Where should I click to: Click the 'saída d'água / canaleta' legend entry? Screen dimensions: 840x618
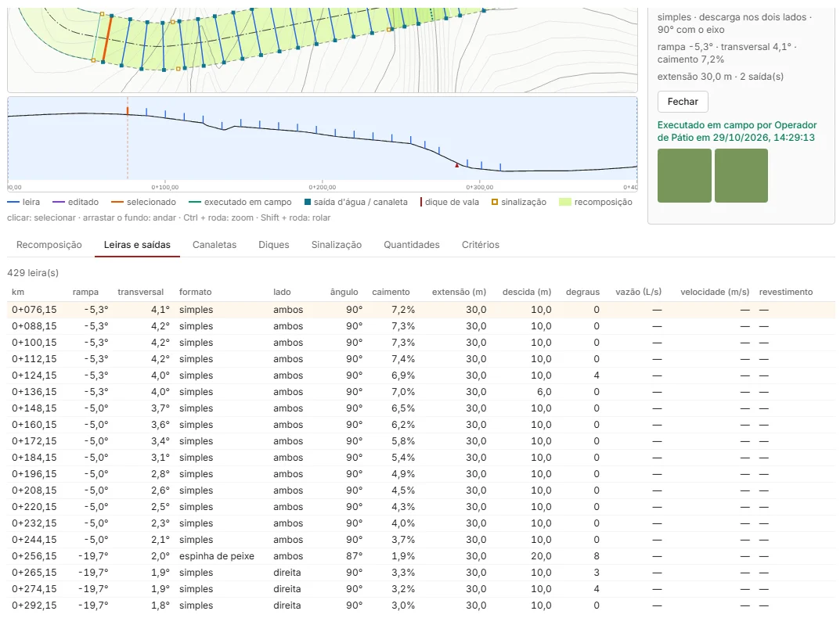pyautogui.click(x=355, y=202)
